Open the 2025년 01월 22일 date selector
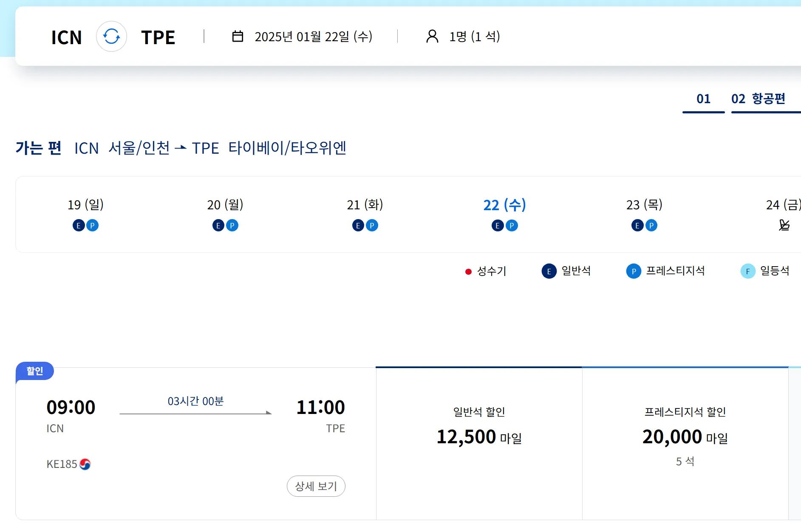Viewport: 801px width, 532px height. click(x=313, y=37)
